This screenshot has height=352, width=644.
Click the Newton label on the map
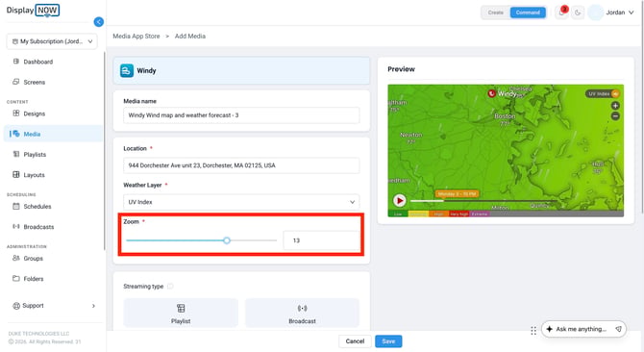tap(411, 136)
